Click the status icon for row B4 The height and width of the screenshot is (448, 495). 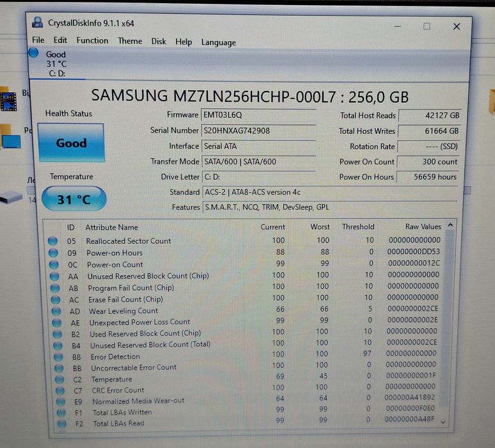[x=58, y=346]
